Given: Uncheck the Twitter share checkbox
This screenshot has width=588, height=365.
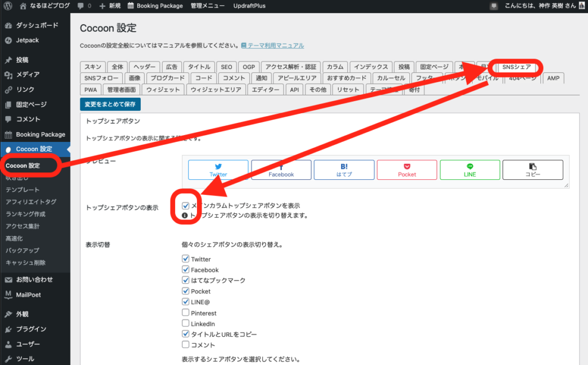Looking at the screenshot, I should click(x=185, y=259).
